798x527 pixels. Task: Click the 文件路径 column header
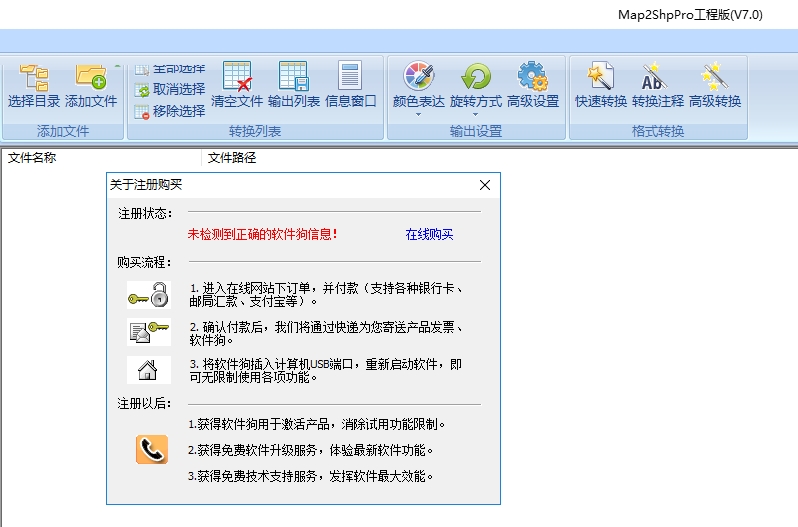[x=232, y=158]
